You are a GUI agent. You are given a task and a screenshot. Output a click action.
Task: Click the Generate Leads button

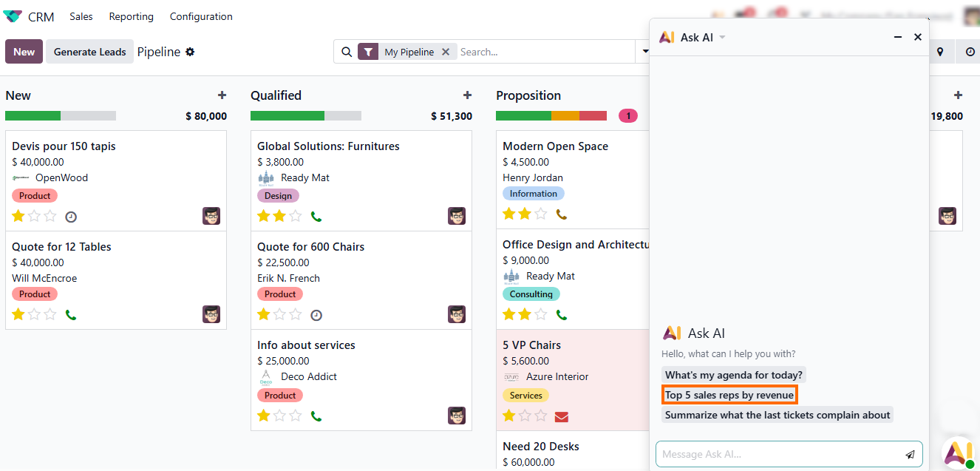[89, 52]
